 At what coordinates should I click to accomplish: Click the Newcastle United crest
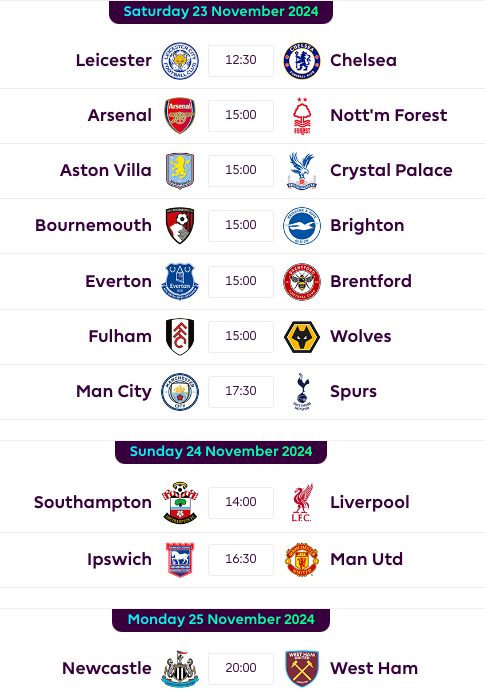(180, 668)
